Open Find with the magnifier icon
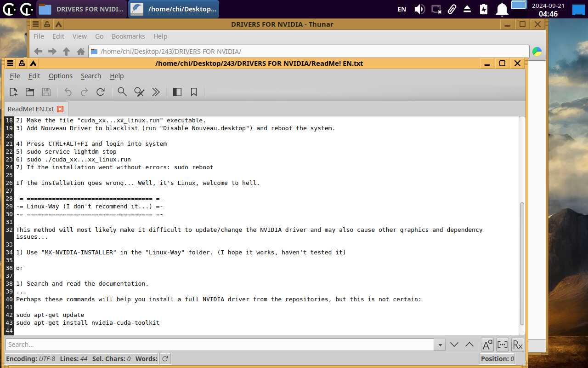 click(x=122, y=92)
